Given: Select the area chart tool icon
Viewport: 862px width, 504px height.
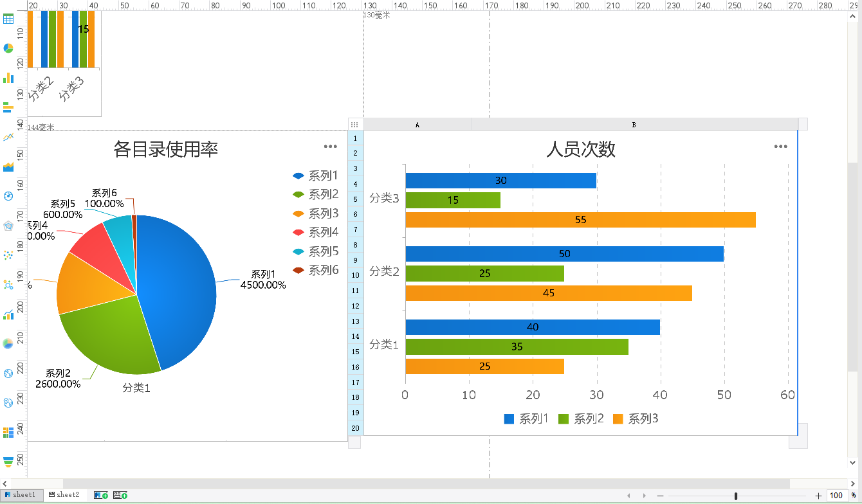Looking at the screenshot, I should 8,166.
